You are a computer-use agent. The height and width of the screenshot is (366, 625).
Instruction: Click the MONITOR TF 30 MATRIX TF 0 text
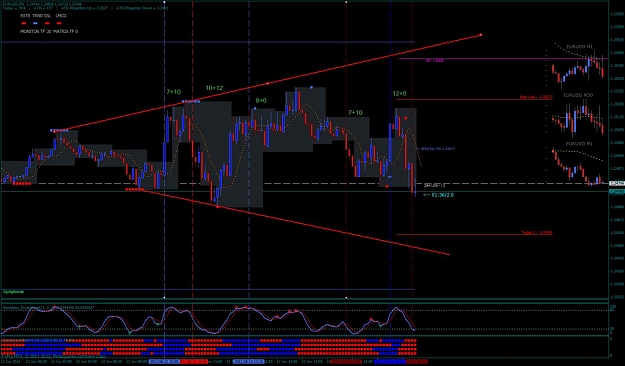49,31
